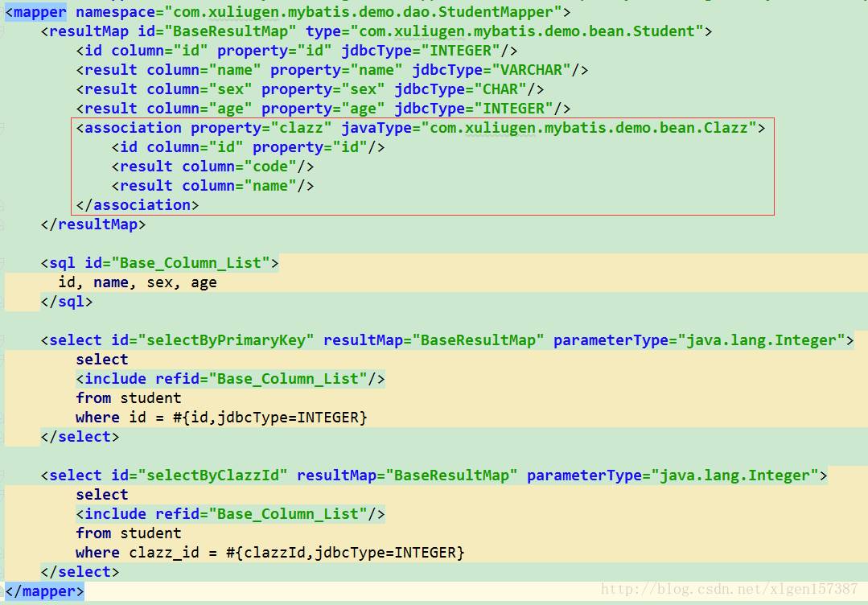
Task: Click the result column "code" line
Action: tap(212, 167)
